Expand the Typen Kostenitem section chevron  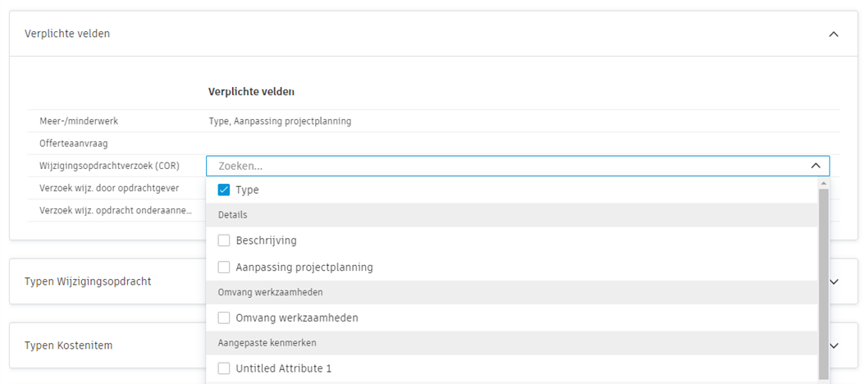tap(834, 345)
